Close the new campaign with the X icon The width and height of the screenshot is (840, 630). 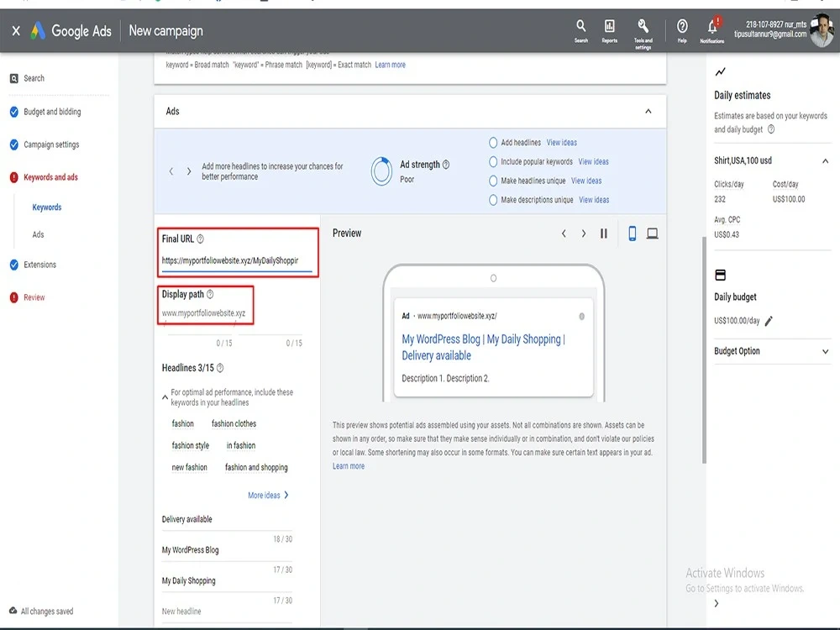click(x=16, y=31)
